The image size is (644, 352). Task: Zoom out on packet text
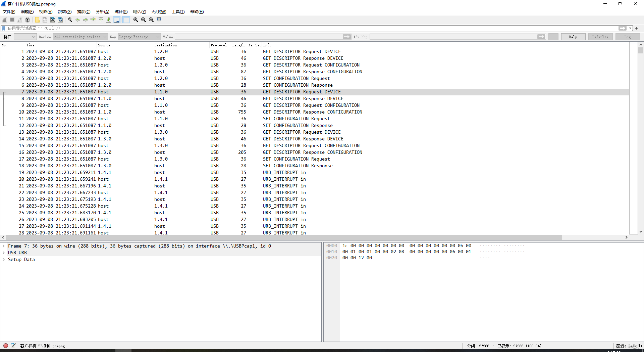click(144, 20)
